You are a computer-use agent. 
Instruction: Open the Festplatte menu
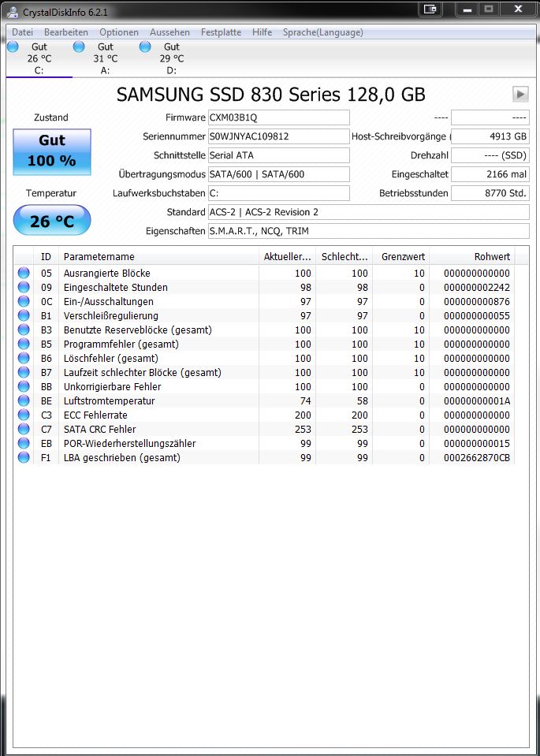221,32
